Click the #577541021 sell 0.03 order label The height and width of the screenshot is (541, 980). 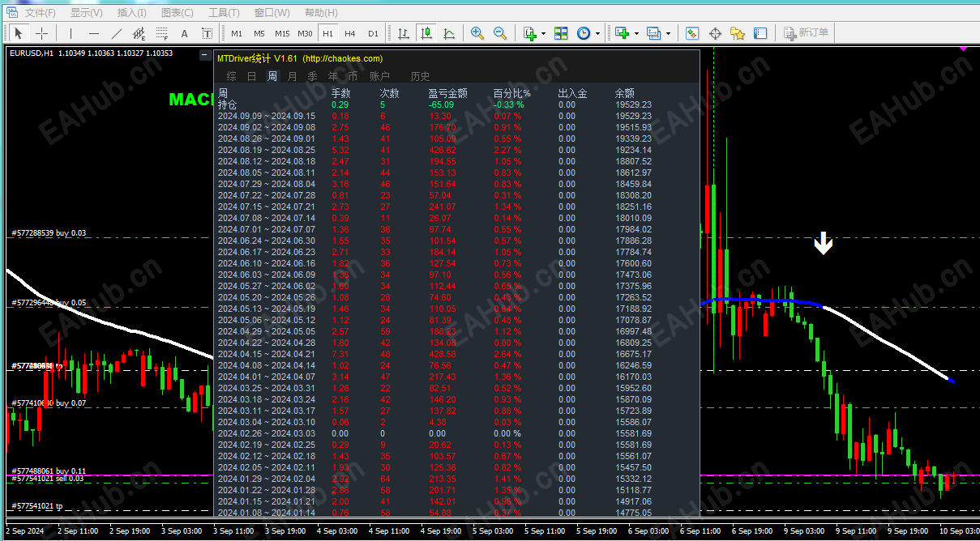click(46, 479)
